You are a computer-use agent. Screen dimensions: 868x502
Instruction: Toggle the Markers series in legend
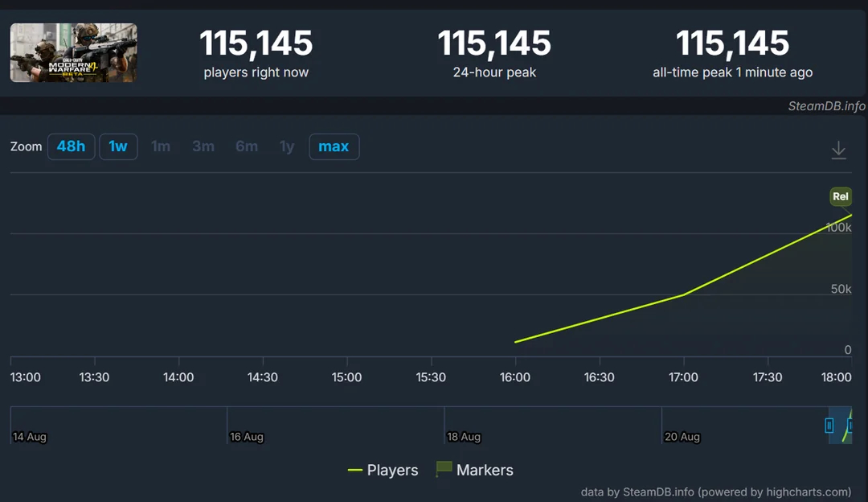pos(474,470)
